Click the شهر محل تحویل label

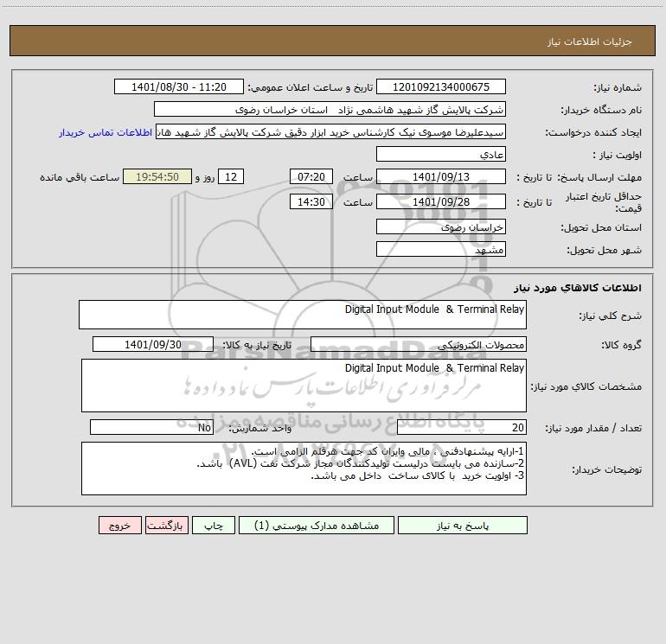605,250
